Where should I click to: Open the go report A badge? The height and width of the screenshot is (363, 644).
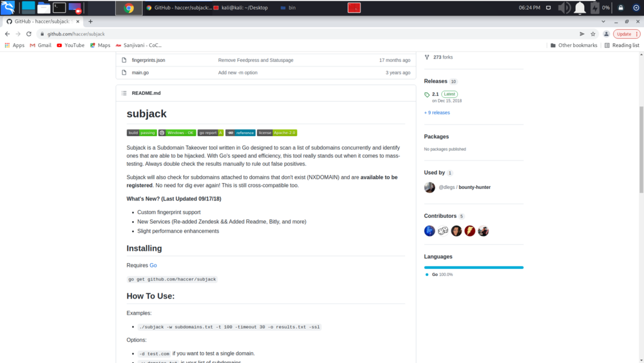pyautogui.click(x=211, y=133)
